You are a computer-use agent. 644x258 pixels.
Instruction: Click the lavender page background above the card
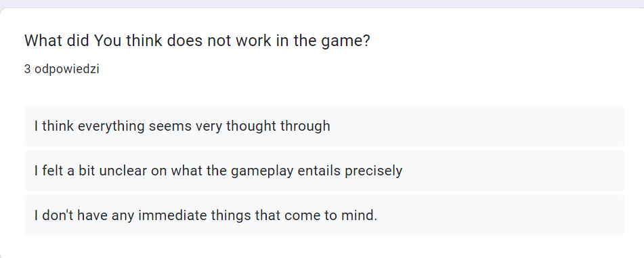point(322,3)
